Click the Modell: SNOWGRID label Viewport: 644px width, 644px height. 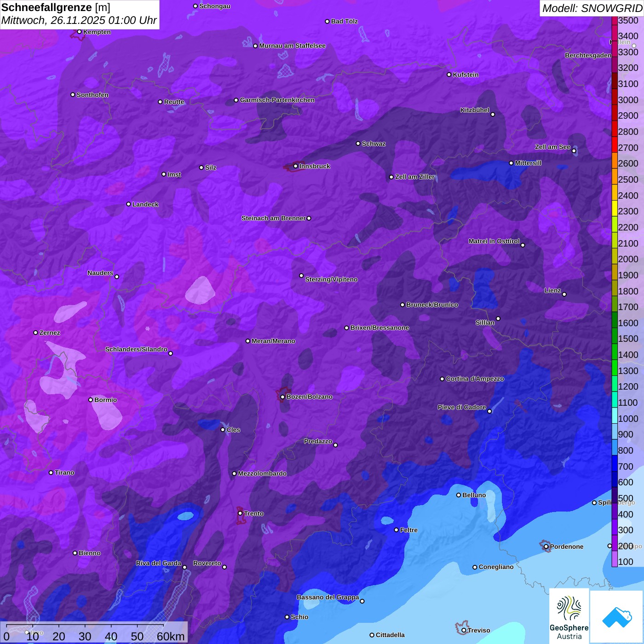click(x=592, y=8)
